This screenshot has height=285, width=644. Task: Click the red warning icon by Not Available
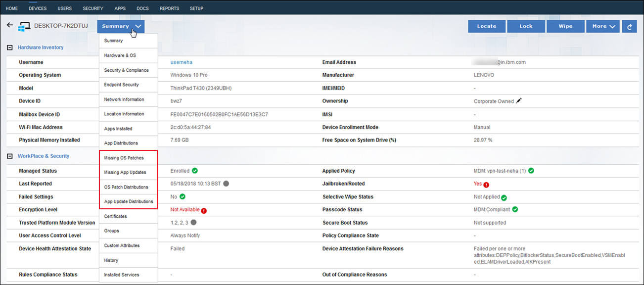(204, 210)
